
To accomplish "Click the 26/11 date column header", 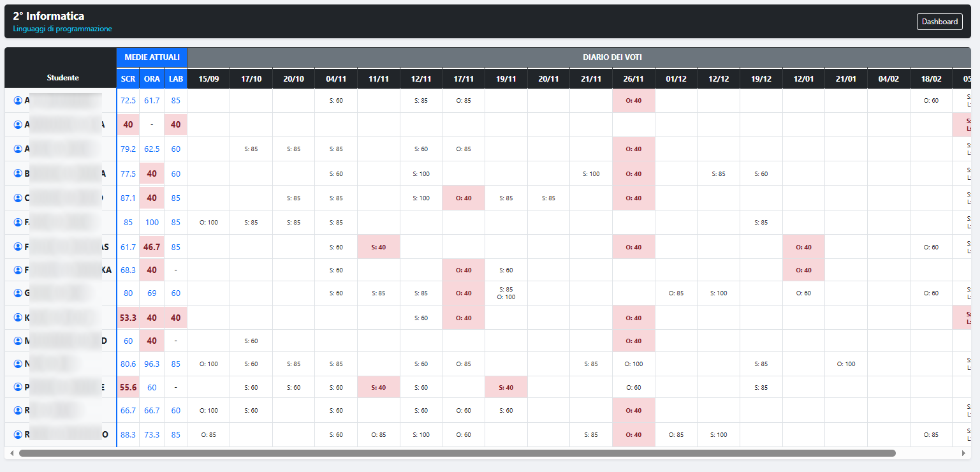I will (x=634, y=78).
